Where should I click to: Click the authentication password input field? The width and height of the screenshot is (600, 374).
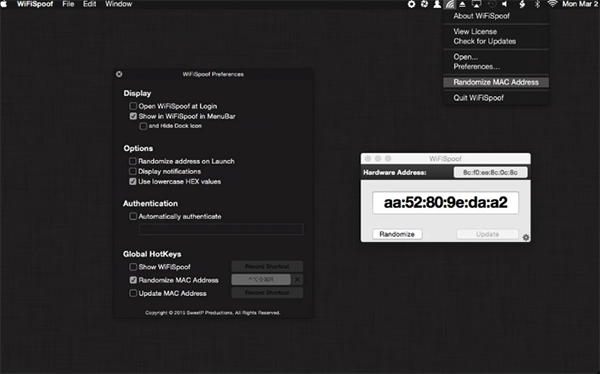click(x=221, y=229)
